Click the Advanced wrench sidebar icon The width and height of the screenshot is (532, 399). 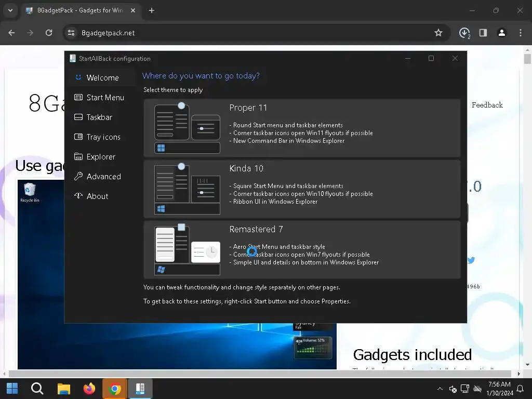(x=78, y=176)
